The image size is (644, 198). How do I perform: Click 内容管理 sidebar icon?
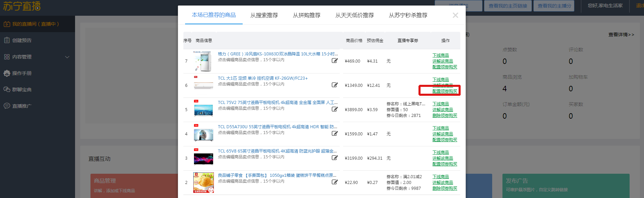pyautogui.click(x=7, y=57)
